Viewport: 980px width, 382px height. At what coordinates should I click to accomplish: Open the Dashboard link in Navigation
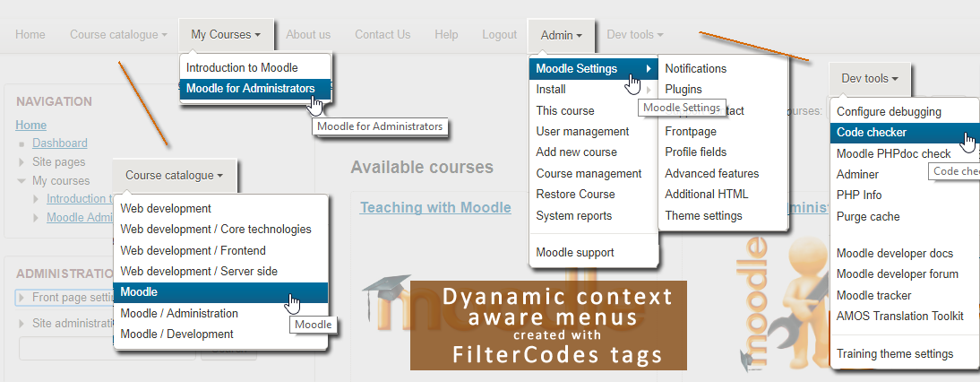point(60,143)
